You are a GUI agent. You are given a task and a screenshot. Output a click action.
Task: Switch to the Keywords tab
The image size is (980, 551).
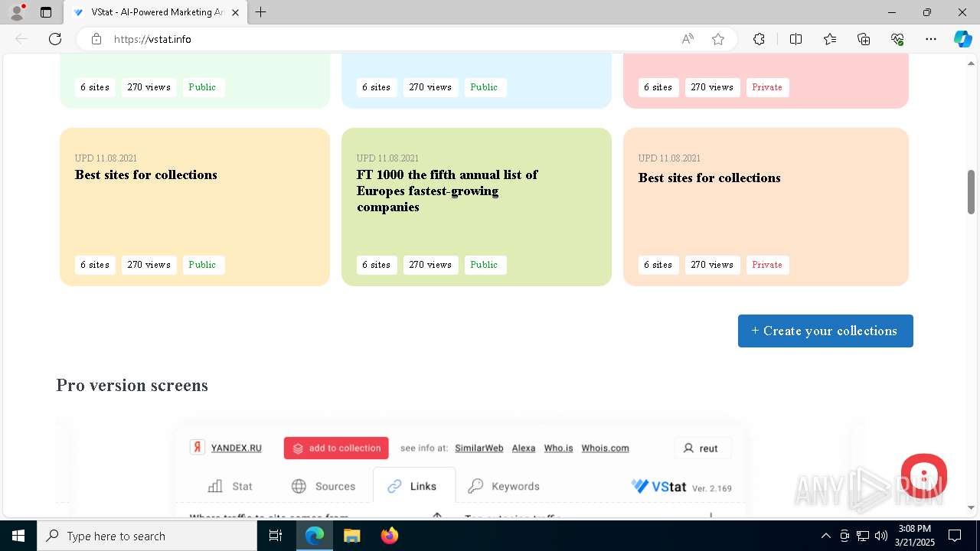(504, 486)
